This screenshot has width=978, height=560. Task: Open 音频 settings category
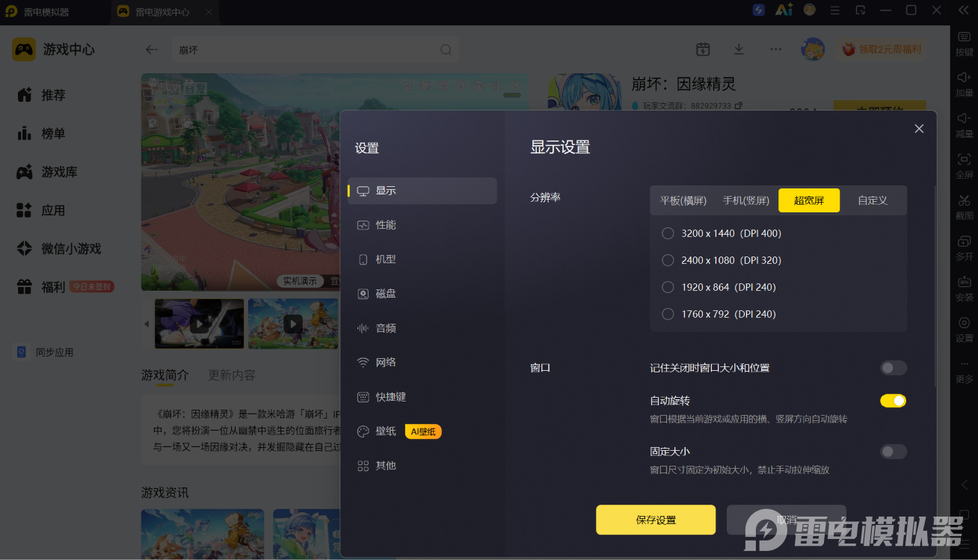click(x=422, y=328)
